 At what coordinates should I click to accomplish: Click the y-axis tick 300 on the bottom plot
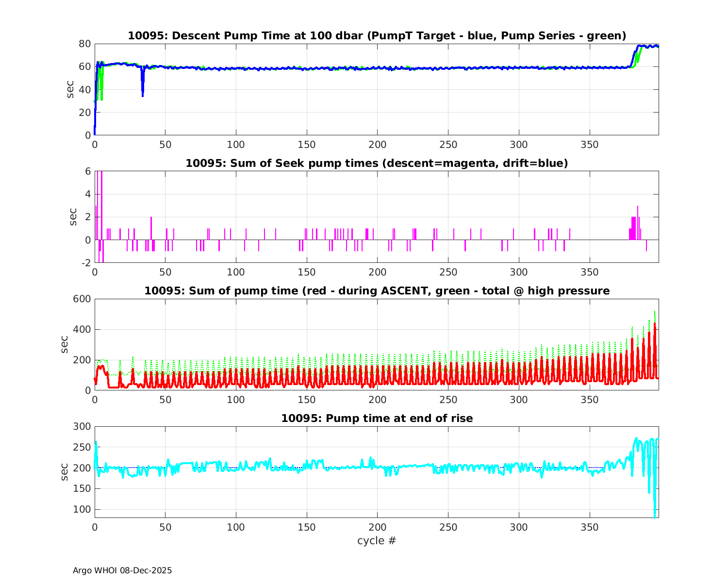tap(82, 426)
